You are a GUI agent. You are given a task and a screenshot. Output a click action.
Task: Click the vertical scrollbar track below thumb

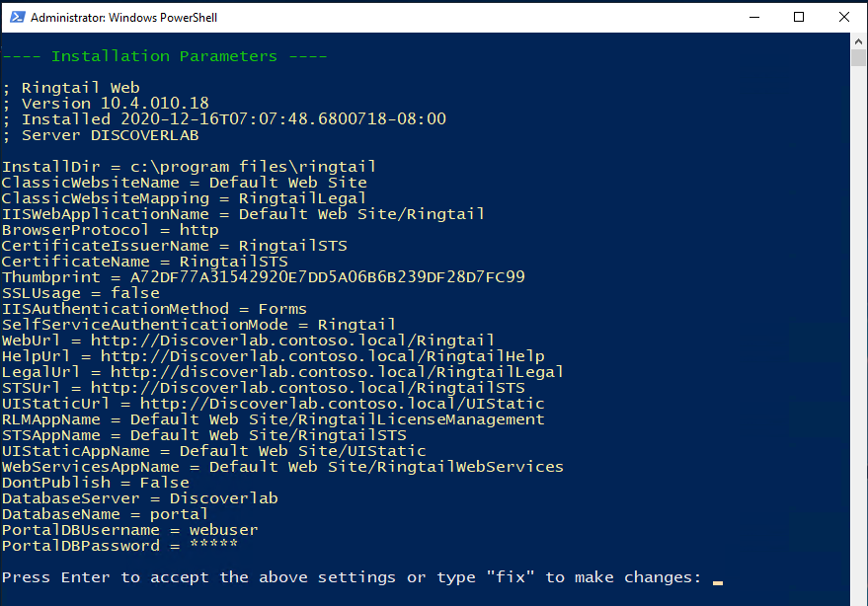click(x=858, y=332)
